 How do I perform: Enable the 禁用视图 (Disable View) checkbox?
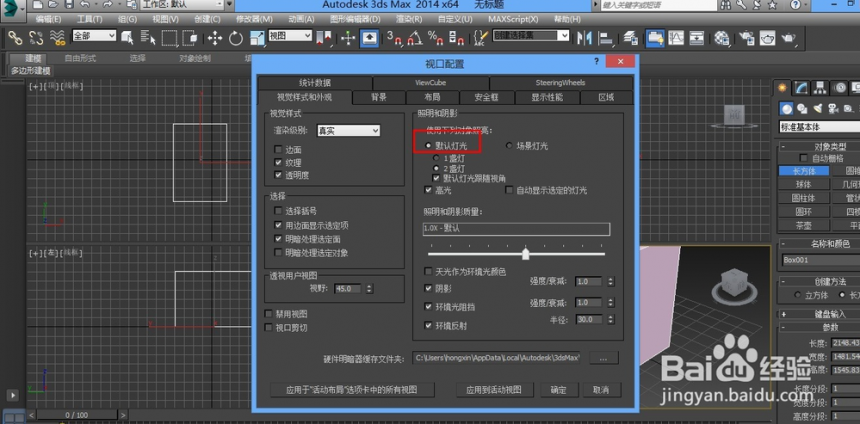coord(269,314)
